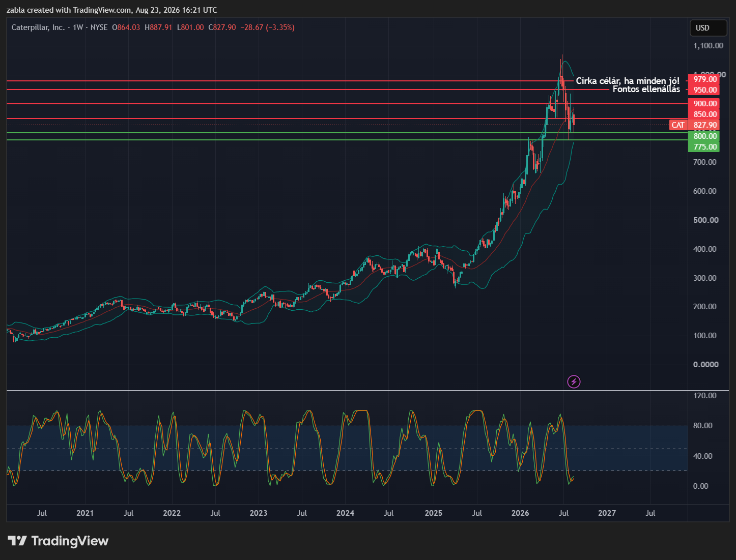
Task: Click the 700.00 price axis label
Action: click(x=705, y=162)
